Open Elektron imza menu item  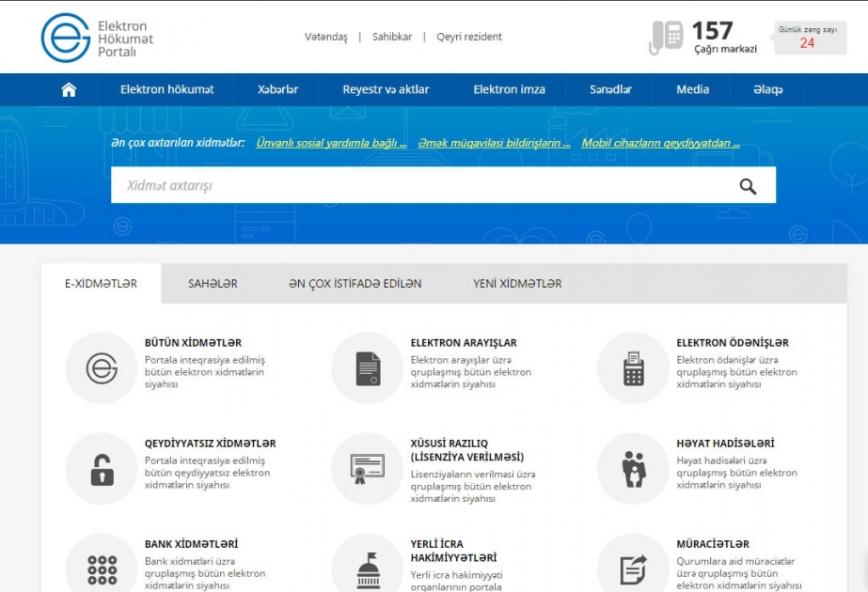510,89
